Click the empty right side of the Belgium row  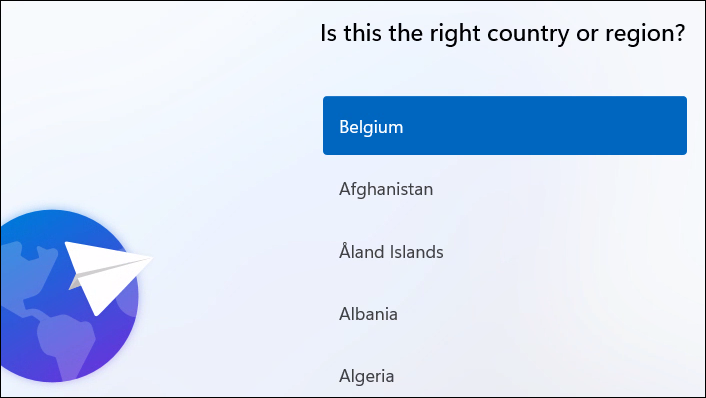(563, 126)
